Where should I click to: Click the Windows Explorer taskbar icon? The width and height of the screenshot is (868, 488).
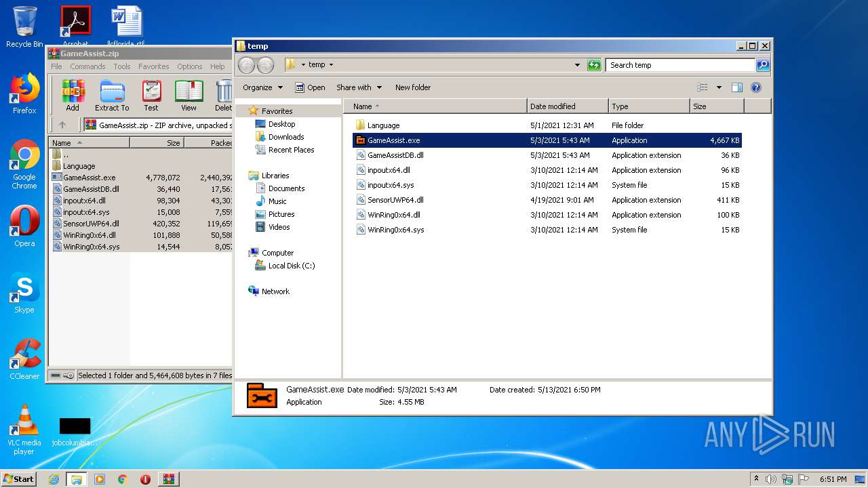tap(76, 479)
